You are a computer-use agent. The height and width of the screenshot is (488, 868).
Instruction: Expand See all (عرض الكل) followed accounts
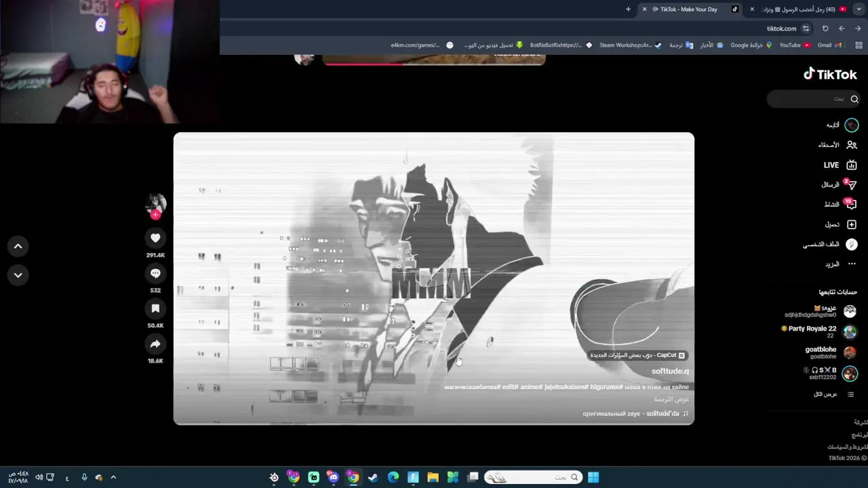(833, 394)
